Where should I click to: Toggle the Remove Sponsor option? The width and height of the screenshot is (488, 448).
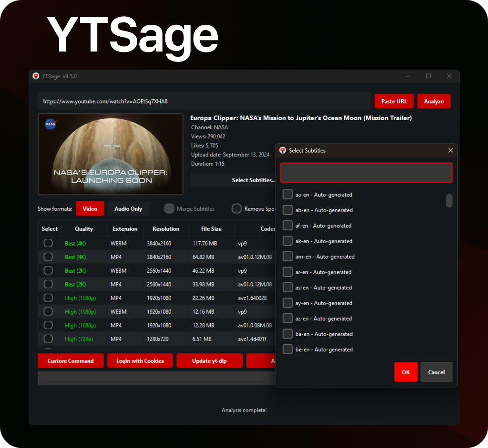point(236,209)
